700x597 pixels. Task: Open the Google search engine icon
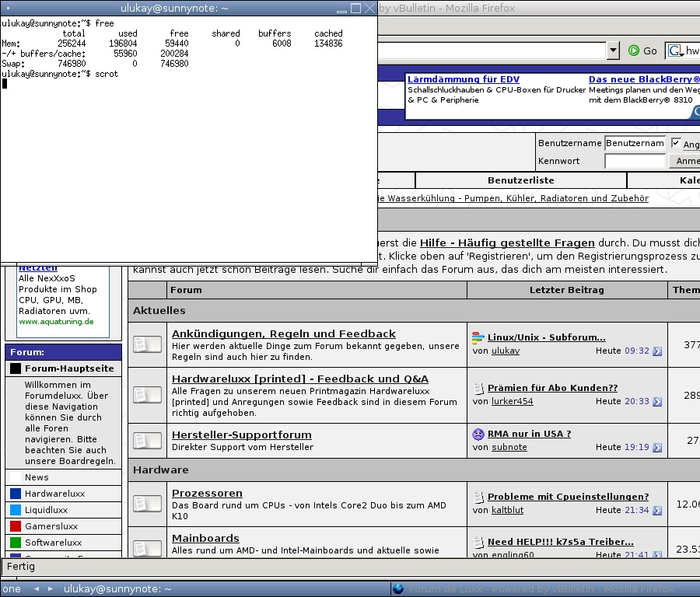tap(675, 51)
